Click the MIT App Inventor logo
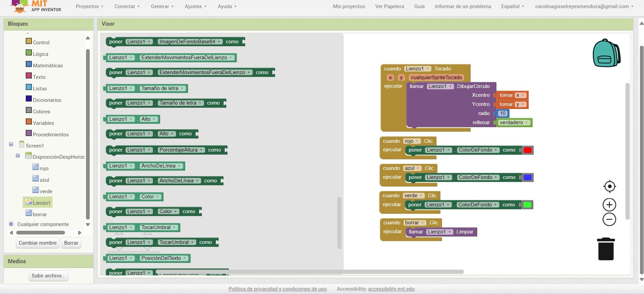The image size is (644, 294). pos(36,6)
